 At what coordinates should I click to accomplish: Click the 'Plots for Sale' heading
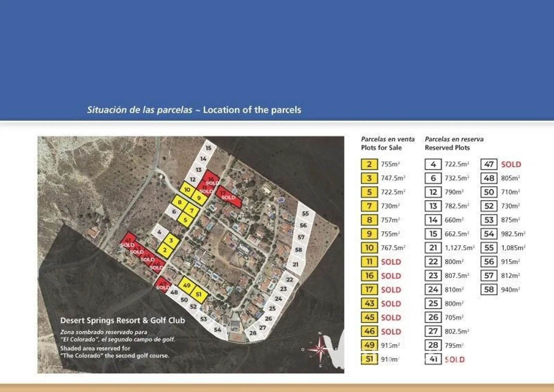click(381, 148)
